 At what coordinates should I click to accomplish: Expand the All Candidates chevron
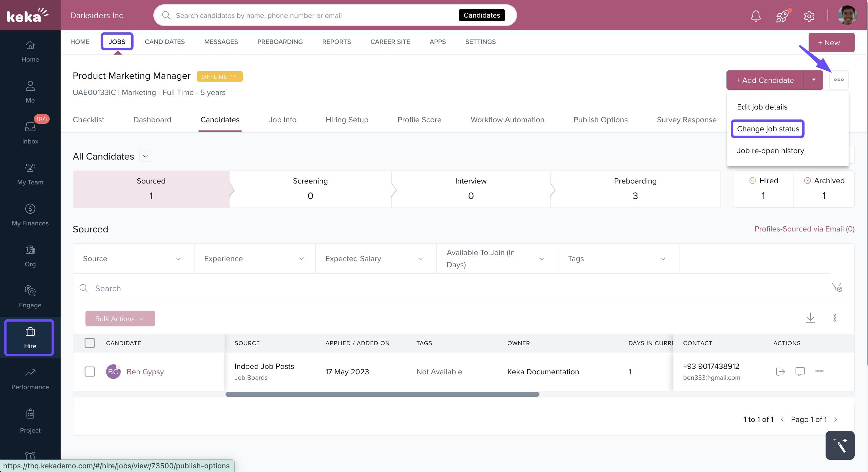145,156
